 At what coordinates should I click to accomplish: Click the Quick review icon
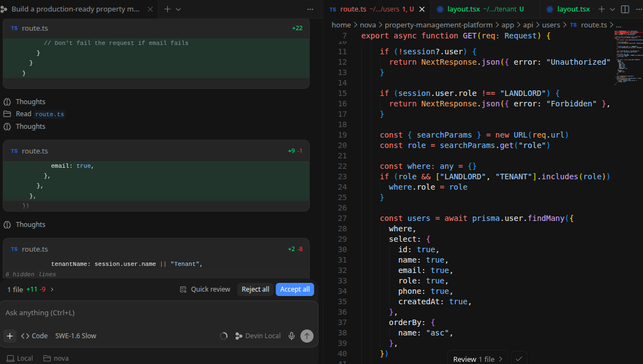tap(183, 289)
